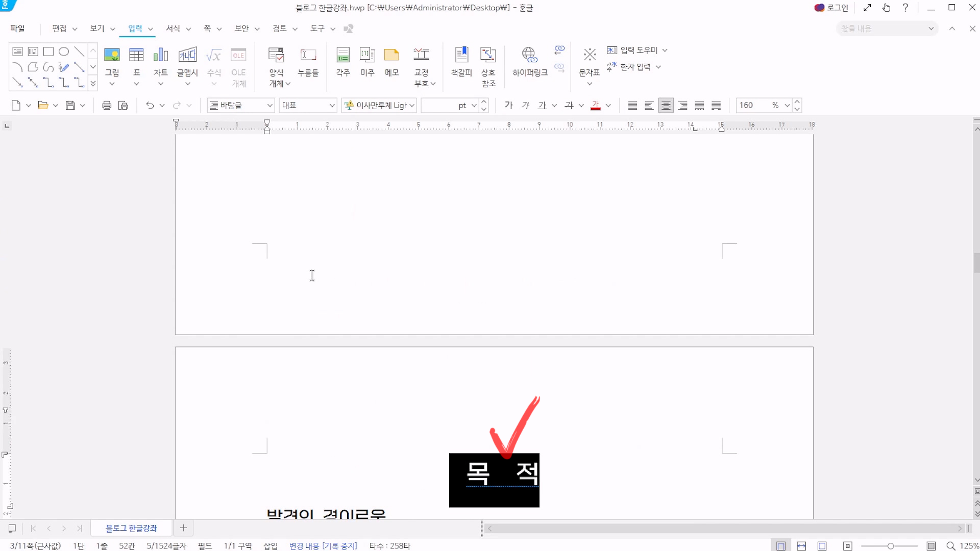Toggle center paragraph alignment
This screenshot has width=980, height=551.
pos(666,106)
